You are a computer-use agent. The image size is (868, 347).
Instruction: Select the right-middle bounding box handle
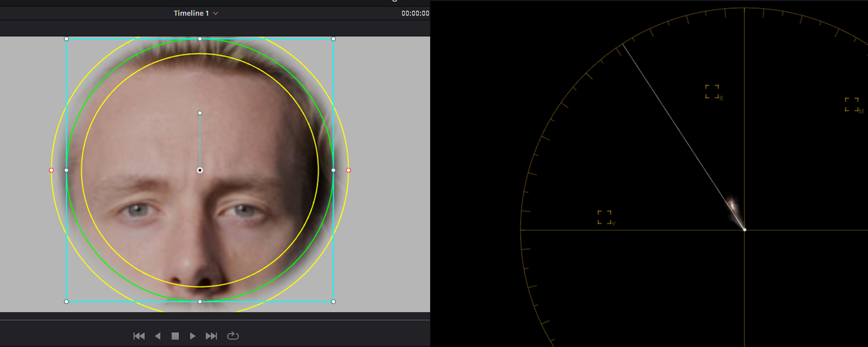(x=333, y=170)
